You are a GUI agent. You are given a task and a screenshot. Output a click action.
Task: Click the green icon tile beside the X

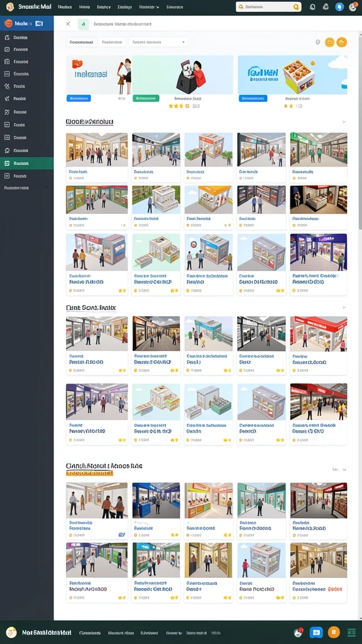pos(84,25)
